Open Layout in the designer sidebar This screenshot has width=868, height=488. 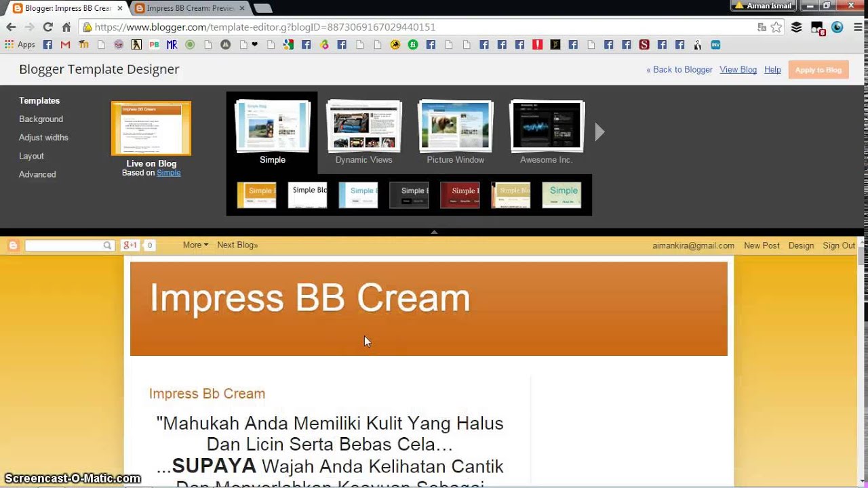point(31,156)
